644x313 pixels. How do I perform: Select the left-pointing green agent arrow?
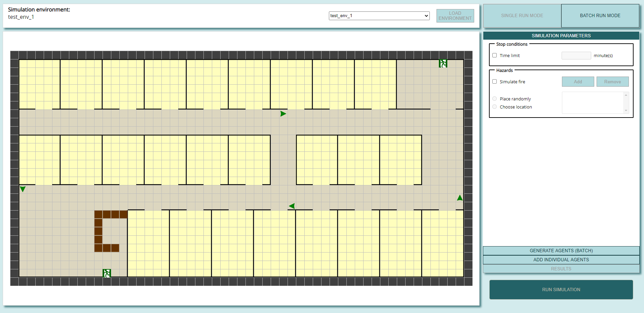[x=292, y=206]
